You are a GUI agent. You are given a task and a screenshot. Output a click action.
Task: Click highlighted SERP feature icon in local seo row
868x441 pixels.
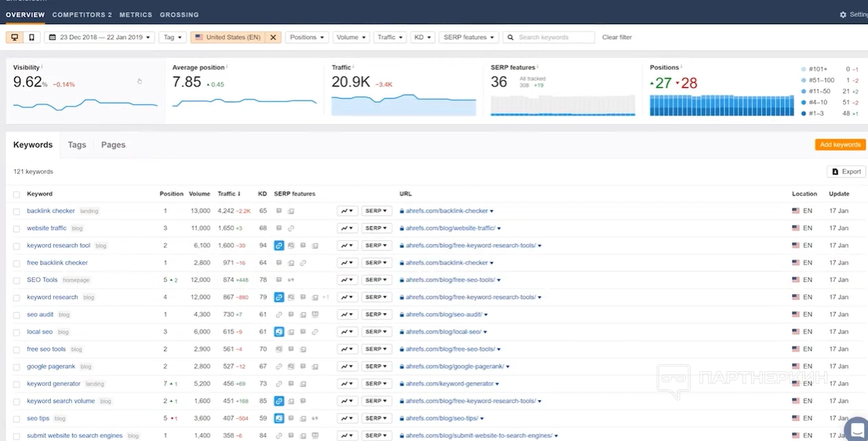point(279,332)
